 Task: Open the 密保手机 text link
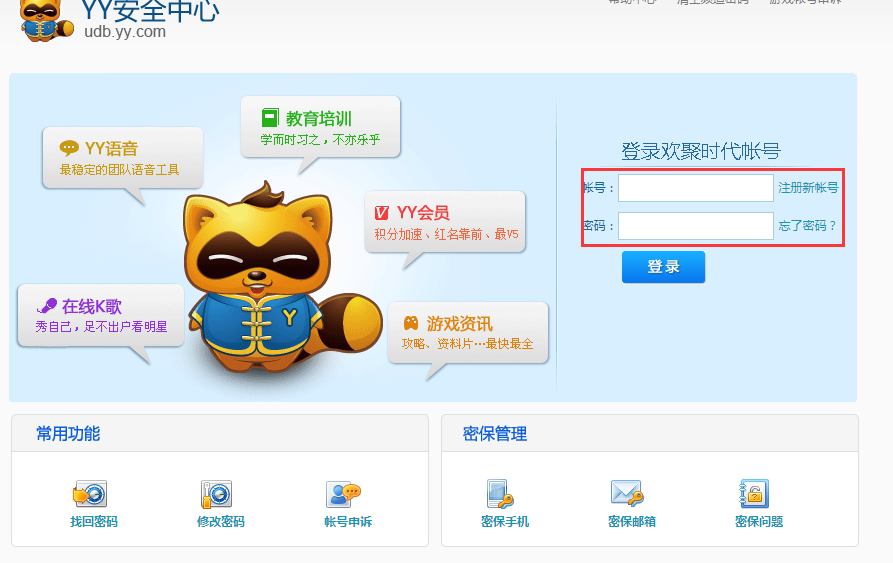click(505, 521)
